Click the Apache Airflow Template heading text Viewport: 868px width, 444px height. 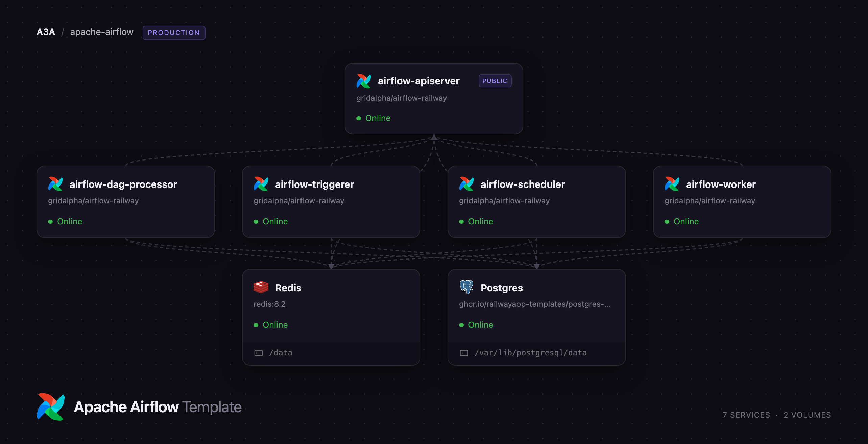point(158,407)
